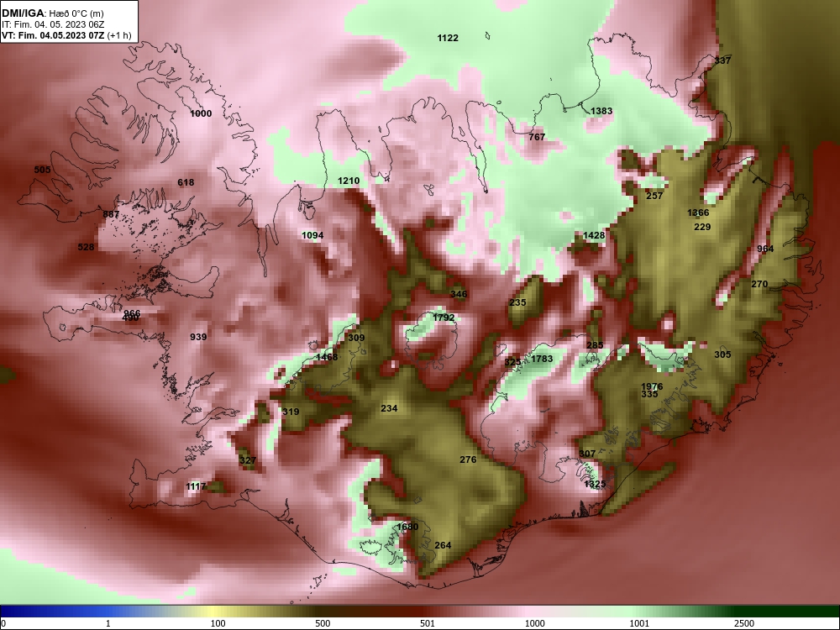Click the 100 tick label on the color scale
Viewport: 840px width, 630px height.
pyautogui.click(x=218, y=623)
